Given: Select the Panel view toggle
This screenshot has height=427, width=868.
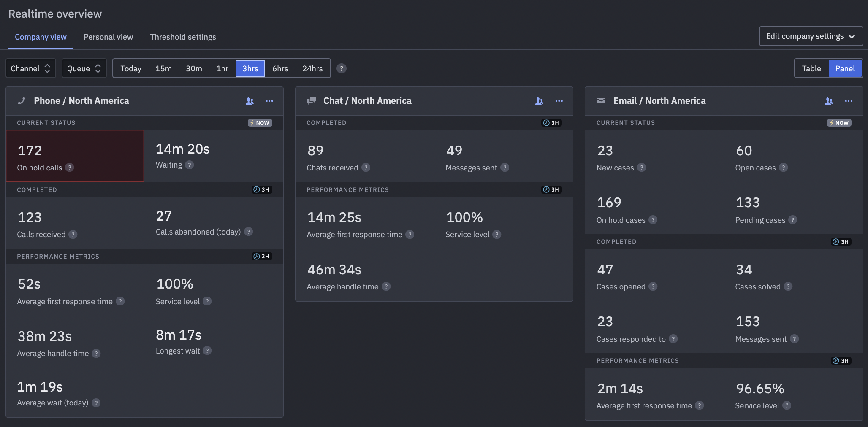Looking at the screenshot, I should pos(845,68).
